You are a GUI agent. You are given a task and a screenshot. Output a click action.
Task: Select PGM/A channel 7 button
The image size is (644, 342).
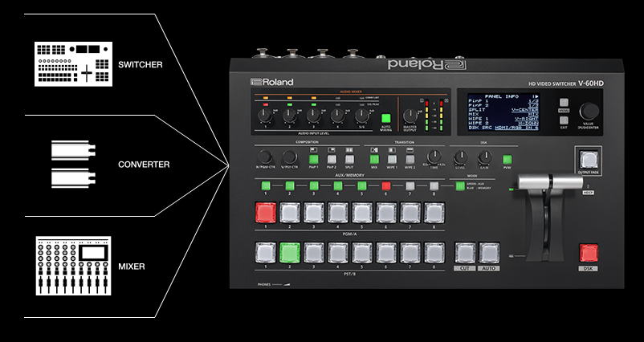(x=410, y=213)
